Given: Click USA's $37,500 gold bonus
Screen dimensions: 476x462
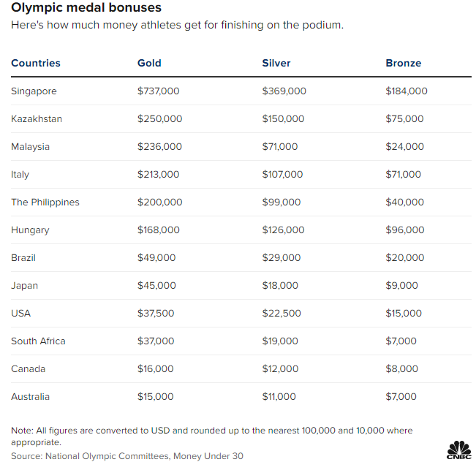Looking at the screenshot, I should (156, 313).
